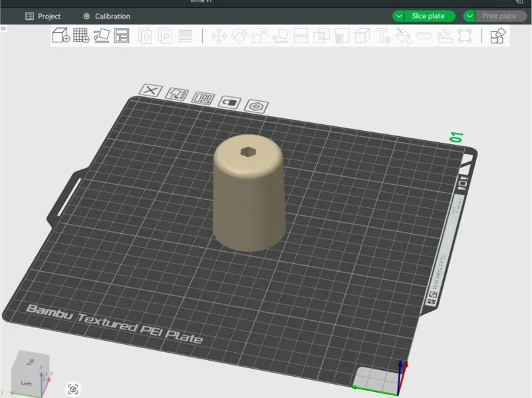Add a new plate with grid-plus icon

[81, 35]
